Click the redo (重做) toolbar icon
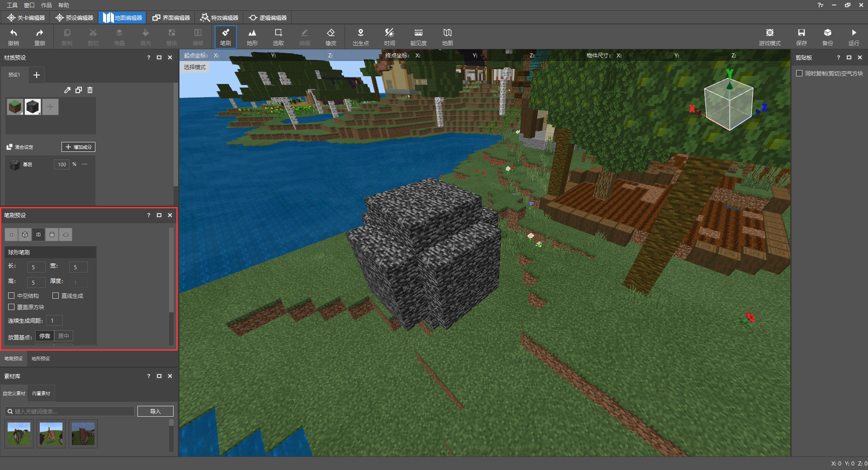868x470 pixels. click(40, 37)
